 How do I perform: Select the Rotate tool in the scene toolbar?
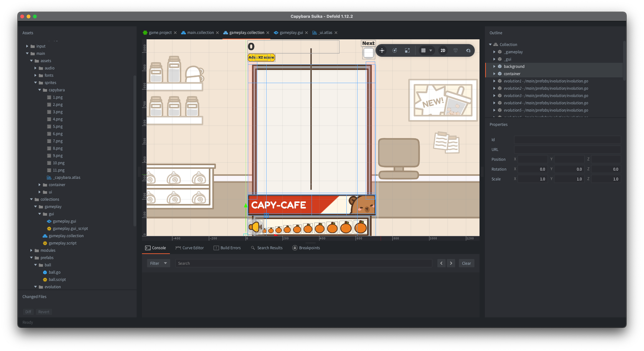(395, 50)
